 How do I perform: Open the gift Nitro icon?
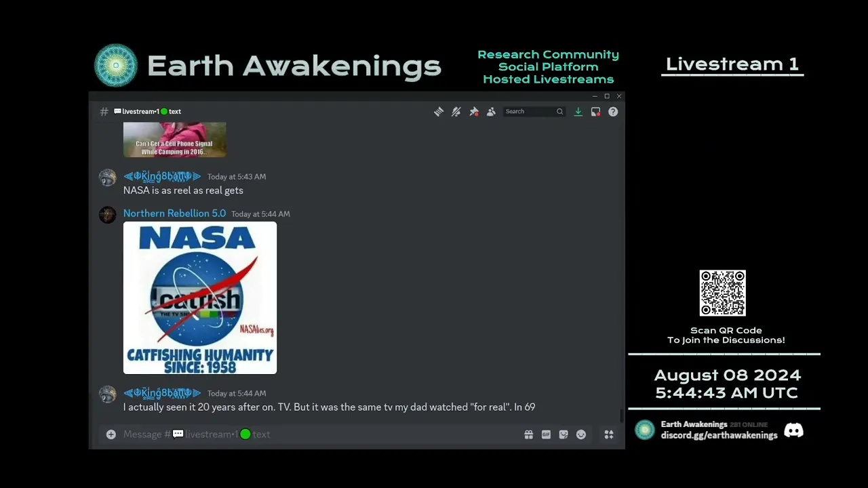[x=529, y=434]
